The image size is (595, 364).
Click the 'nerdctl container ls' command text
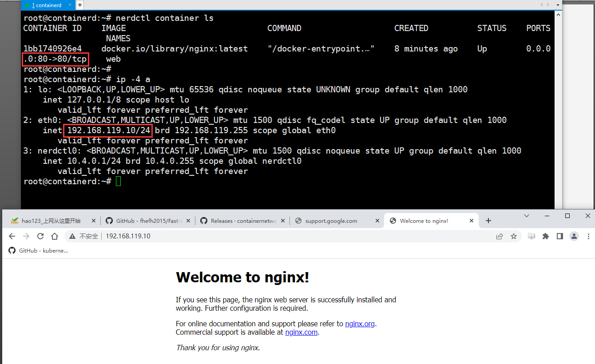coord(165,18)
